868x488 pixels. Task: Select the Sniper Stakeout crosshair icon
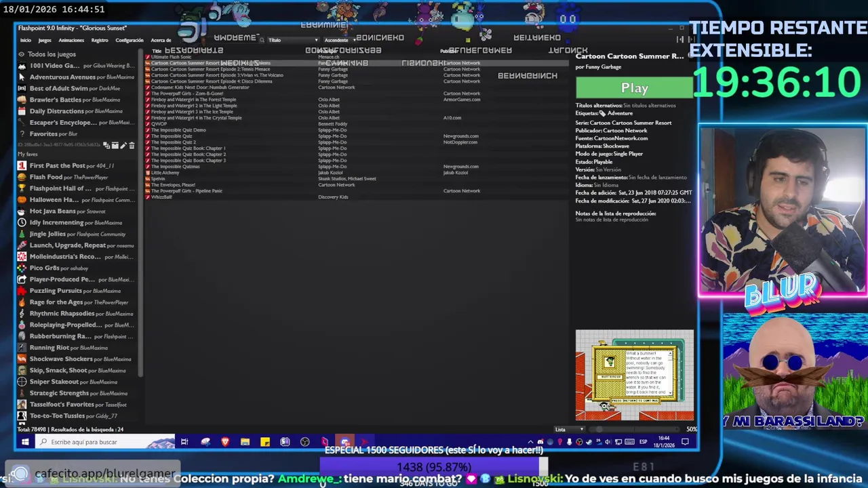(22, 382)
